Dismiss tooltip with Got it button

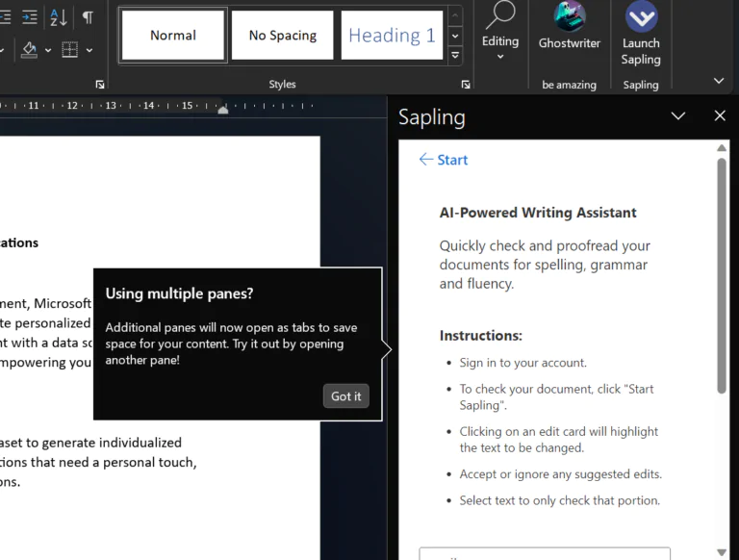click(x=346, y=396)
